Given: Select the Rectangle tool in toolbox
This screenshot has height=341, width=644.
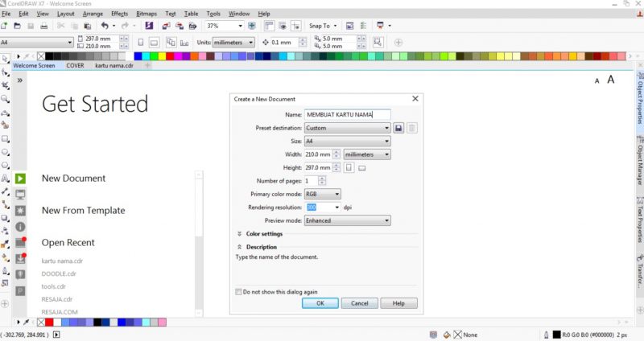Looking at the screenshot, I should [5, 139].
